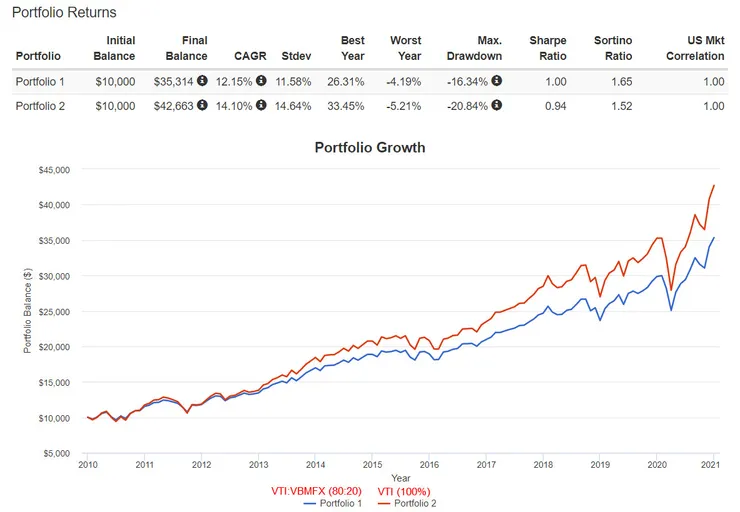
Task: Open info icon next to 14.10% CAGR
Action: 261,105
